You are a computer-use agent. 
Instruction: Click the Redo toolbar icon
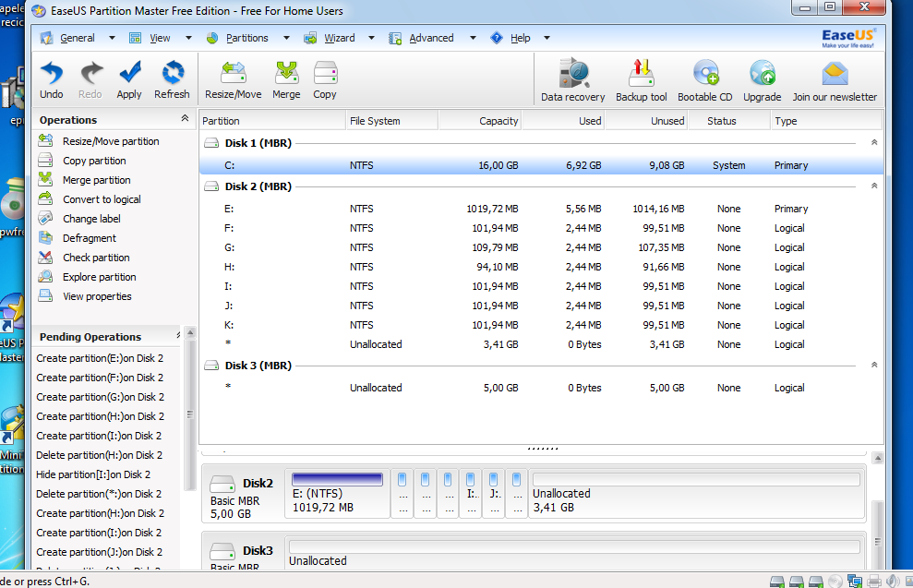tap(90, 79)
